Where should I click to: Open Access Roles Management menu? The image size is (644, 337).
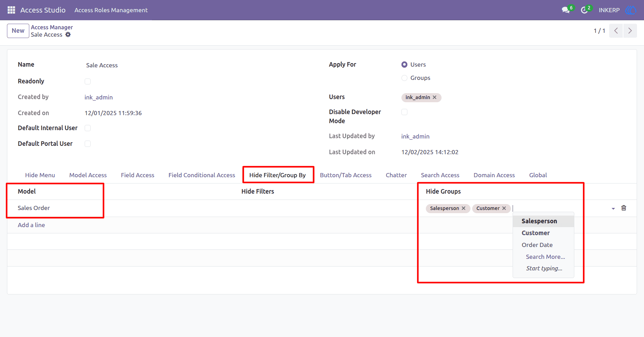click(x=111, y=10)
